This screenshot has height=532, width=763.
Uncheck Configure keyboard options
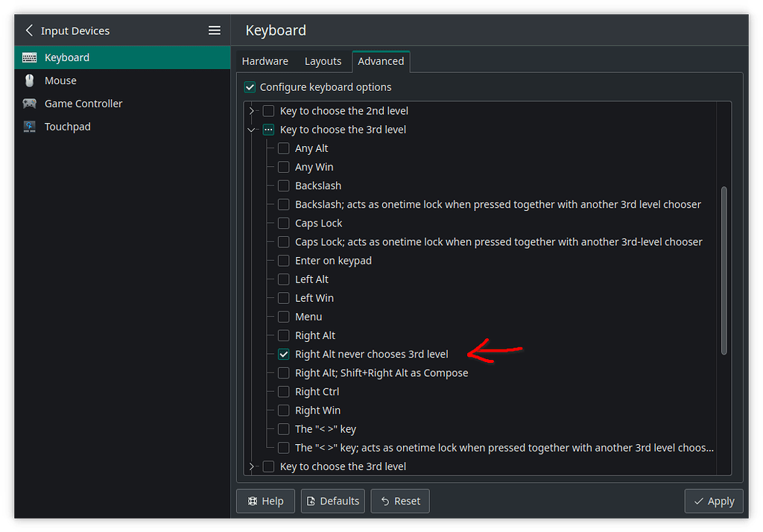tap(250, 87)
